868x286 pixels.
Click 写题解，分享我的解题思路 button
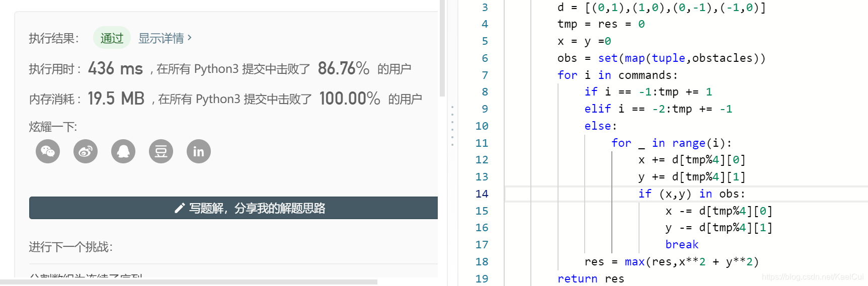pyautogui.click(x=233, y=208)
